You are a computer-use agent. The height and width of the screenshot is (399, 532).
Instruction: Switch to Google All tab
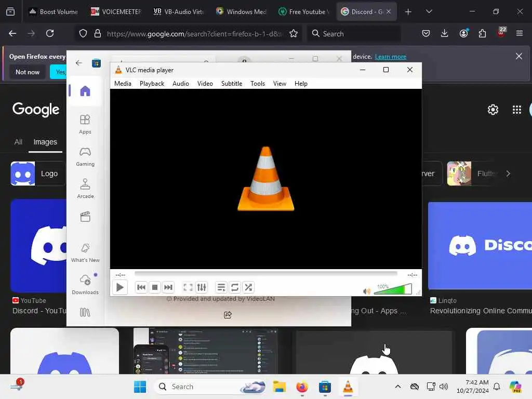(18, 142)
